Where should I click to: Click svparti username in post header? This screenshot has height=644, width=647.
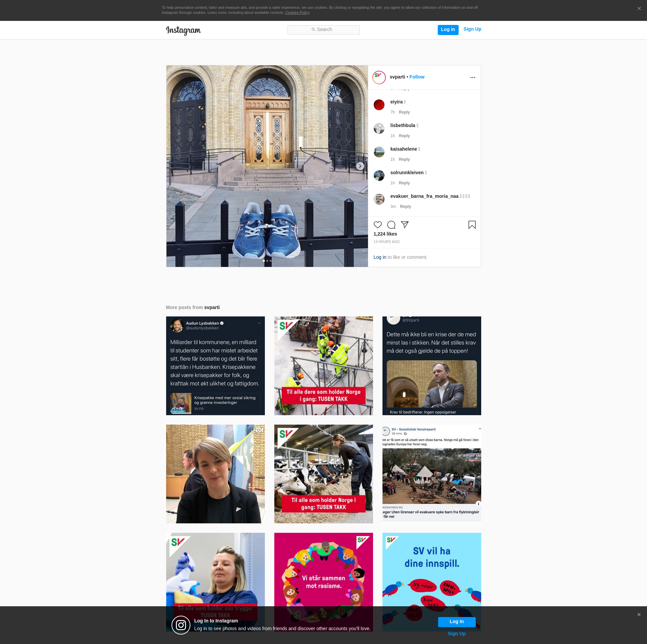click(397, 77)
